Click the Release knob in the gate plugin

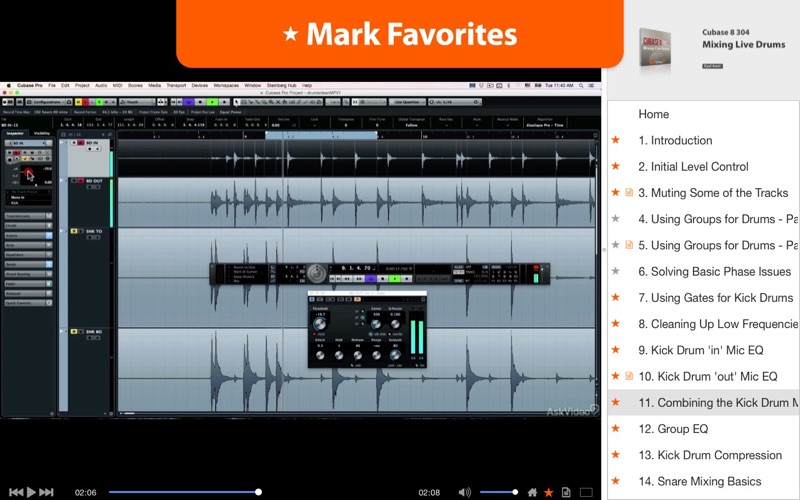point(358,355)
